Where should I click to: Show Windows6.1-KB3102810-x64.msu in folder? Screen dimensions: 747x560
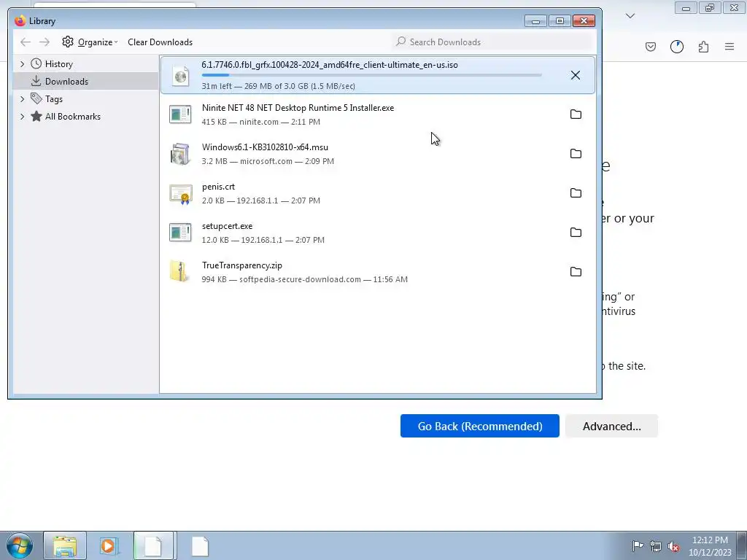[x=576, y=154]
